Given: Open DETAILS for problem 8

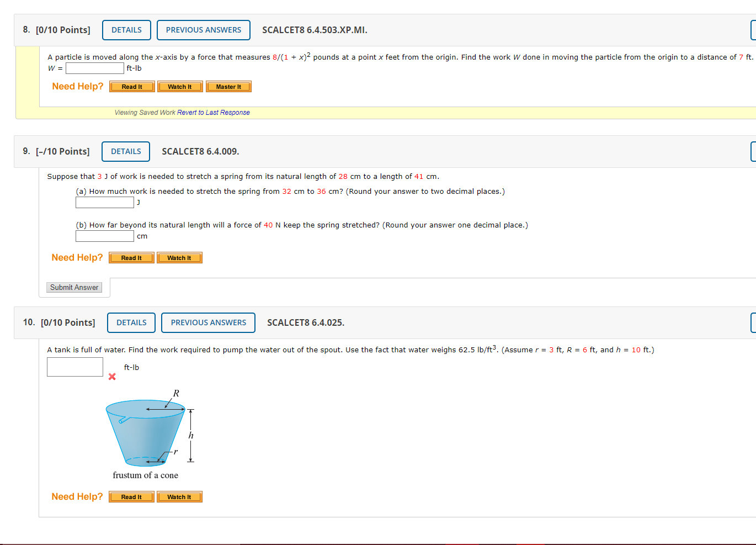Looking at the screenshot, I should [126, 30].
